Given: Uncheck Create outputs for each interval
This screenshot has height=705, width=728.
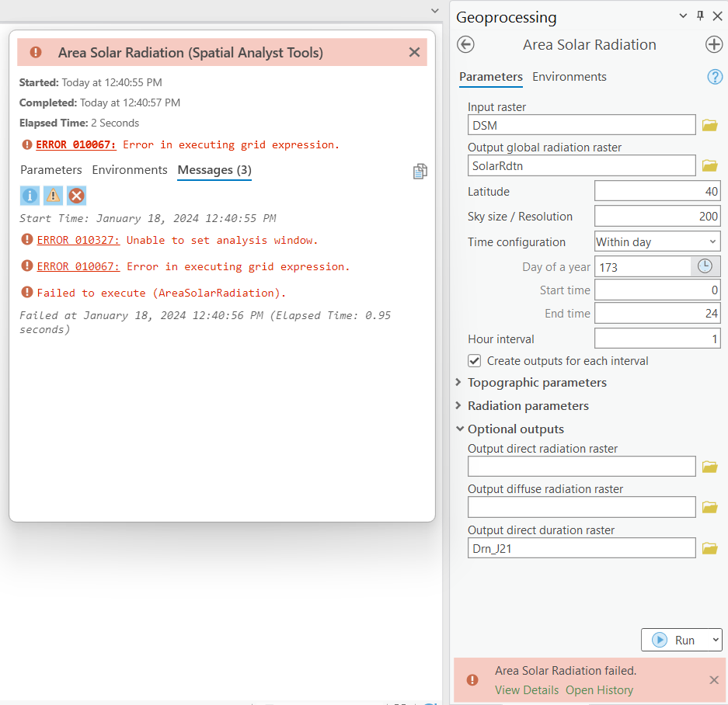Looking at the screenshot, I should click(473, 360).
